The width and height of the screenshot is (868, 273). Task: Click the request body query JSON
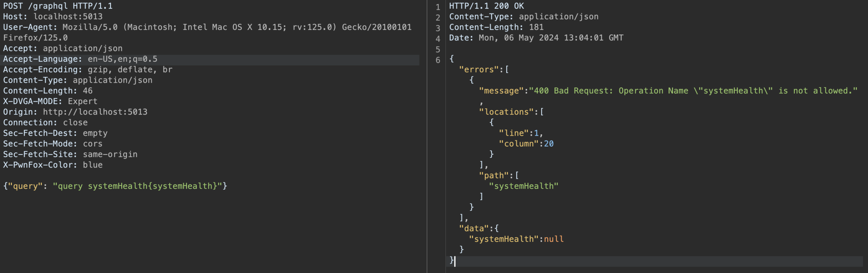pos(115,186)
